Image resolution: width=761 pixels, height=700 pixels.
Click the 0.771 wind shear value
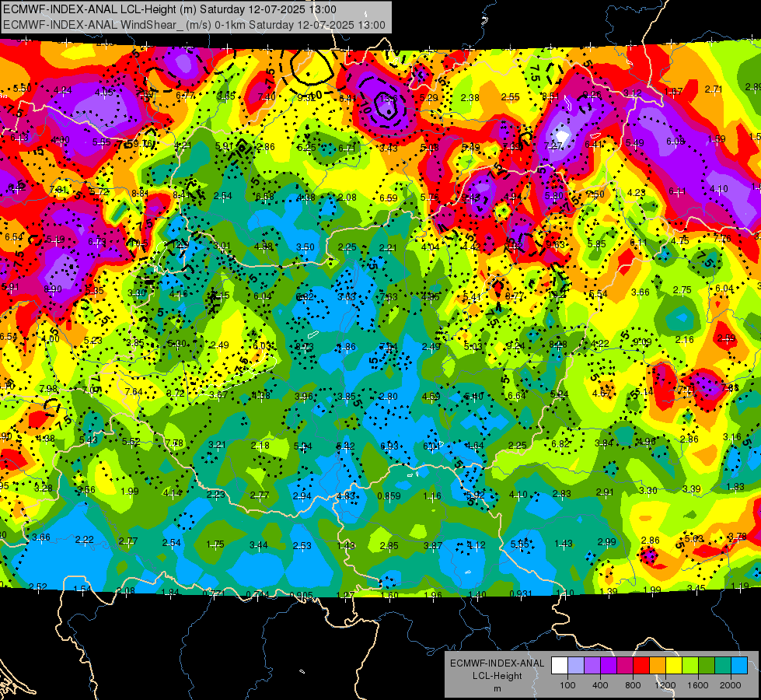coord(214,593)
